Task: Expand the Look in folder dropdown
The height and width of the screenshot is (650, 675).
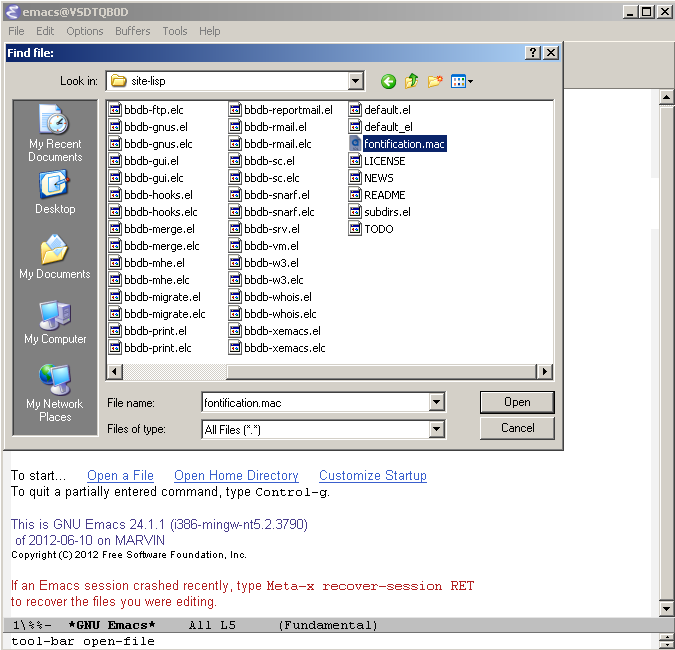Action: (356, 81)
